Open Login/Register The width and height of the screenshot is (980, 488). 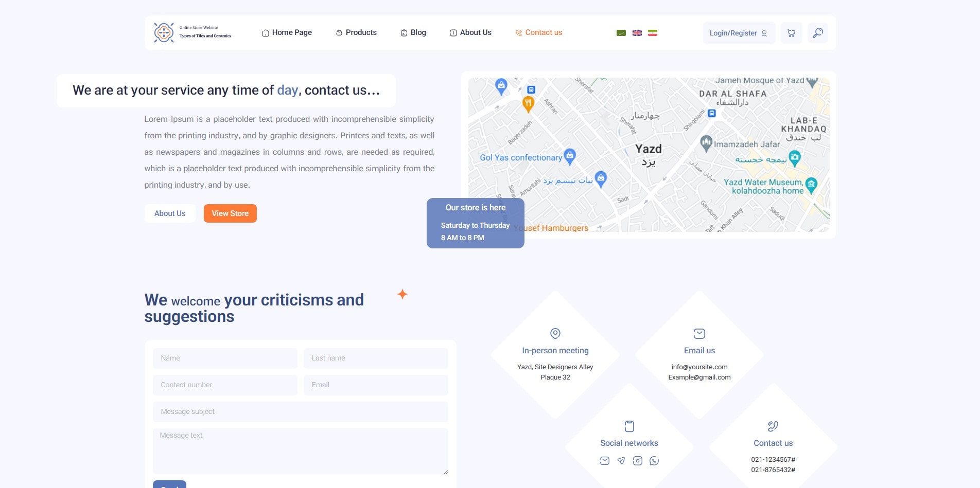738,33
